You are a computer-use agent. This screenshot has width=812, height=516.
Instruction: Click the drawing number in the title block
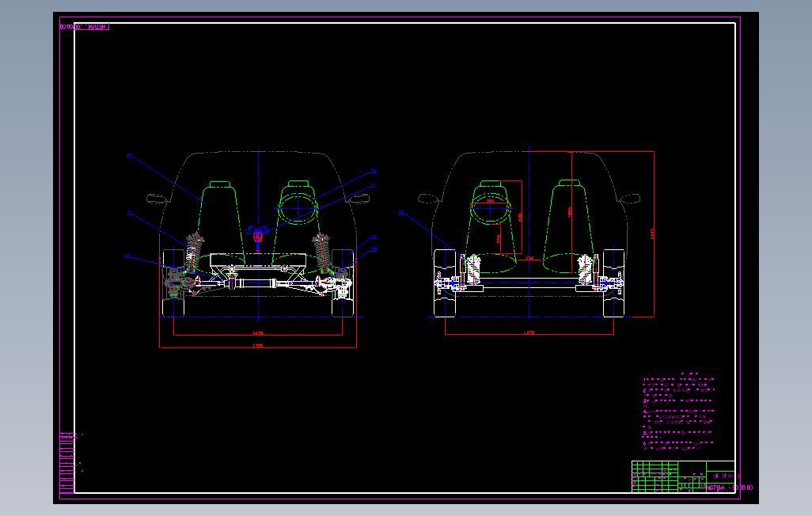pos(730,488)
